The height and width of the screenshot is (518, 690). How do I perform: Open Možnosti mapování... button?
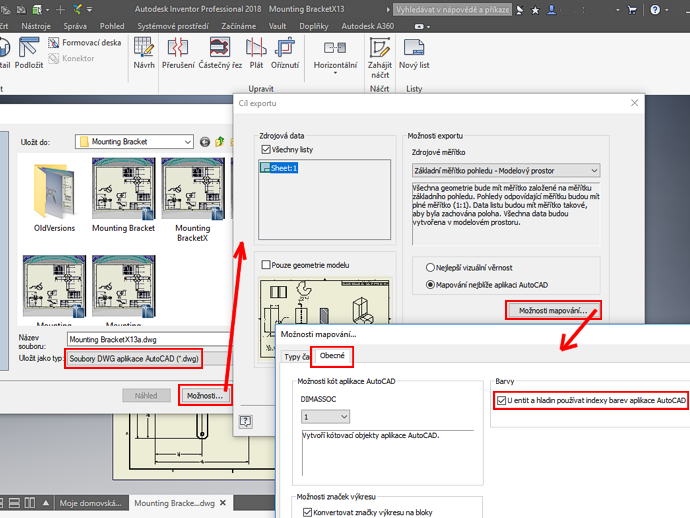[x=553, y=311]
